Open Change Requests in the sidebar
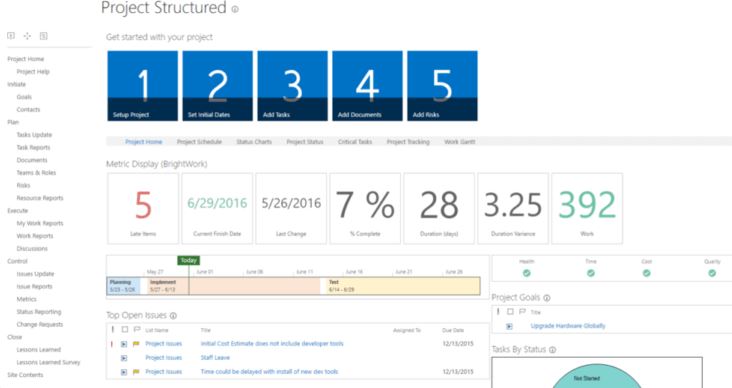732x388 pixels. pos(40,325)
